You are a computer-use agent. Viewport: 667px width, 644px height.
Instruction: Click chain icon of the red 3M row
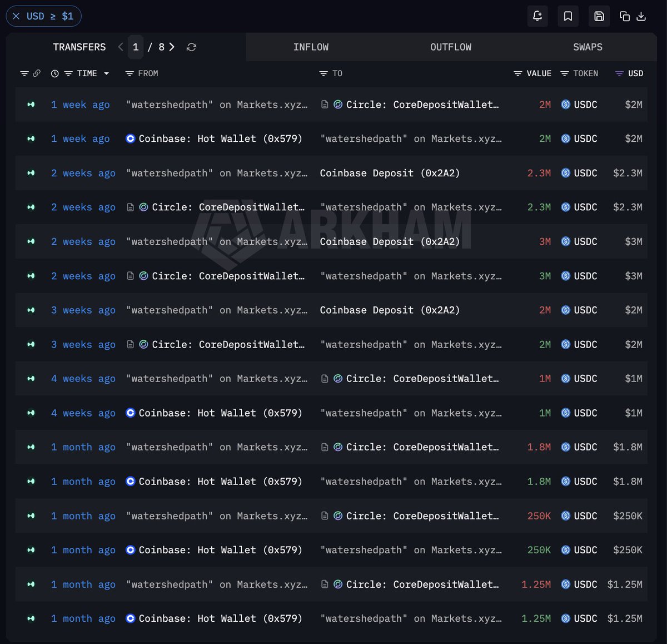31,241
